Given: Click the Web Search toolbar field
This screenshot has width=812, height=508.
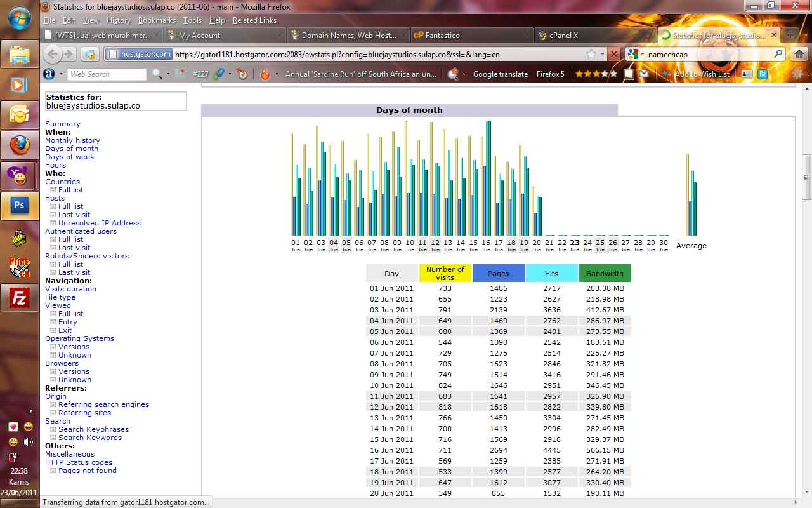Looking at the screenshot, I should tap(106, 74).
